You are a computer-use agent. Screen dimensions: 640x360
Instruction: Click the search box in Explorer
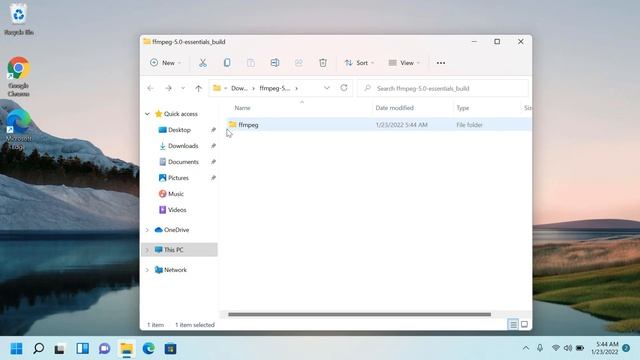[x=443, y=88]
